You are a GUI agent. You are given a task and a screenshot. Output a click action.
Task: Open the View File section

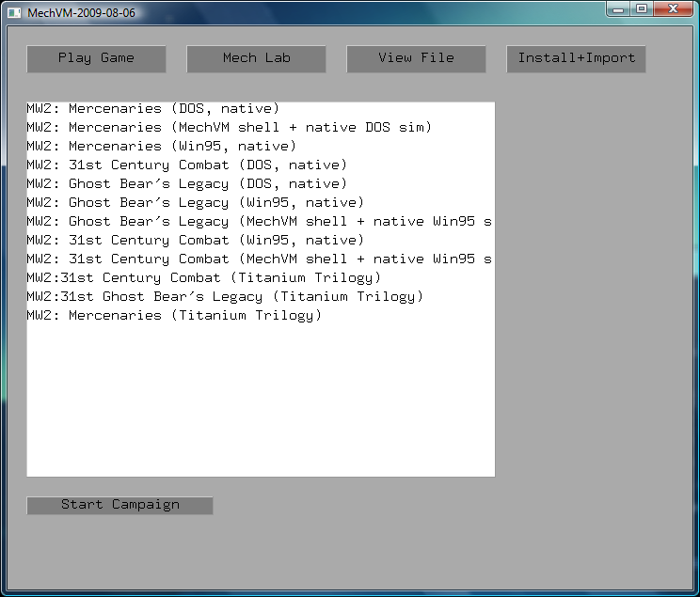tap(416, 58)
